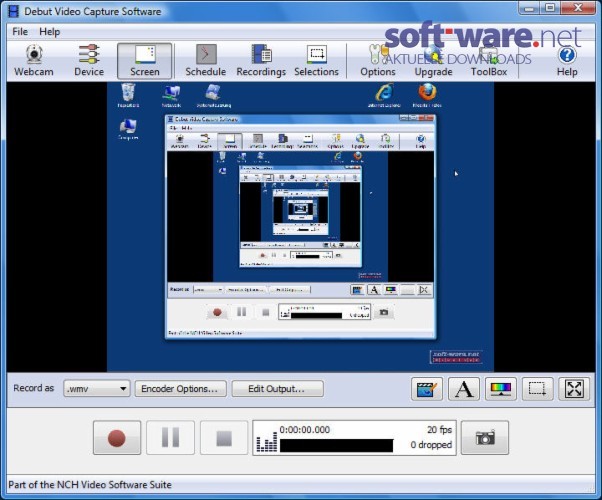Click the Mozilla Firefox icon in preview
The height and width of the screenshot is (500, 602).
pyautogui.click(x=427, y=95)
